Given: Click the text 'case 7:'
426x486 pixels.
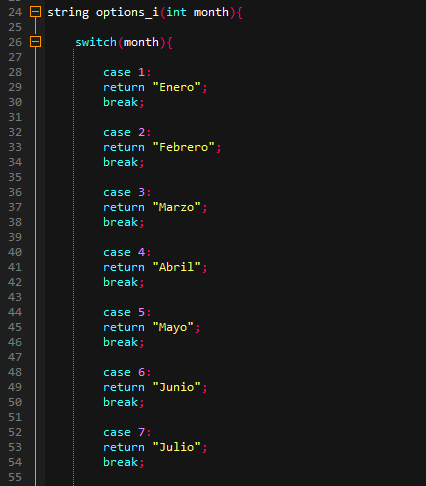Looking at the screenshot, I should click(x=127, y=432).
